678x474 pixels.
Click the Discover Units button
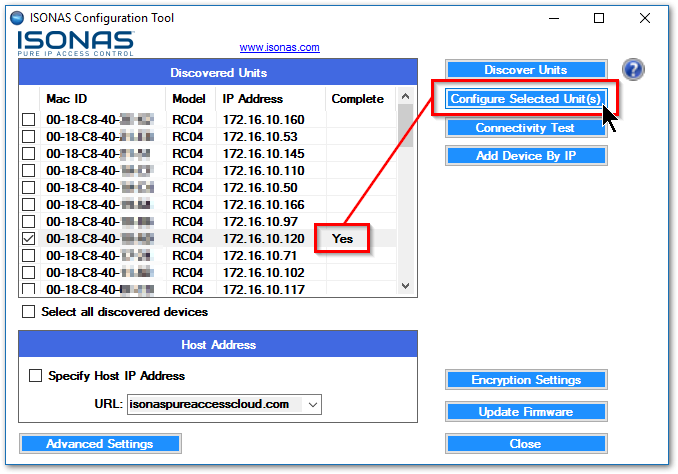(x=526, y=70)
